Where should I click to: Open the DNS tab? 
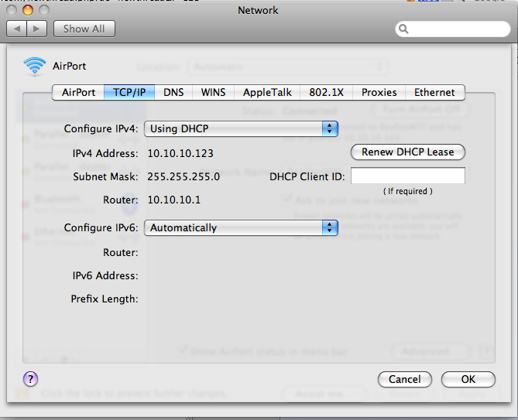point(173,92)
